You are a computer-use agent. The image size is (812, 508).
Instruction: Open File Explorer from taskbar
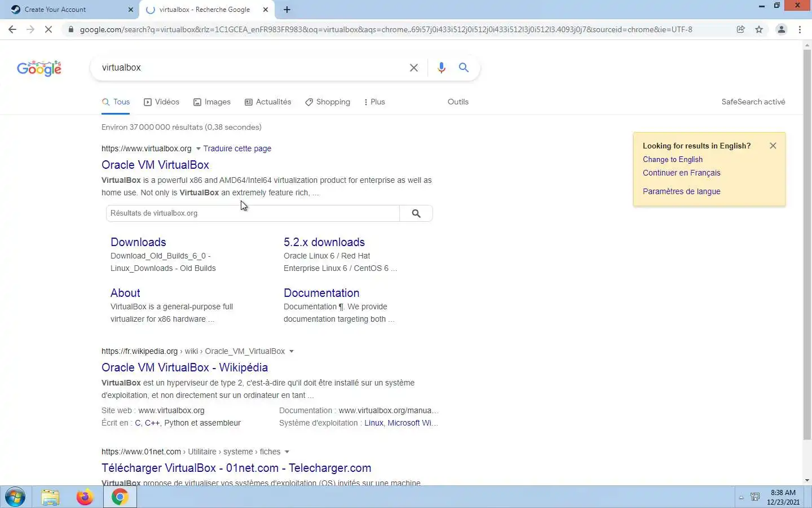tap(50, 497)
